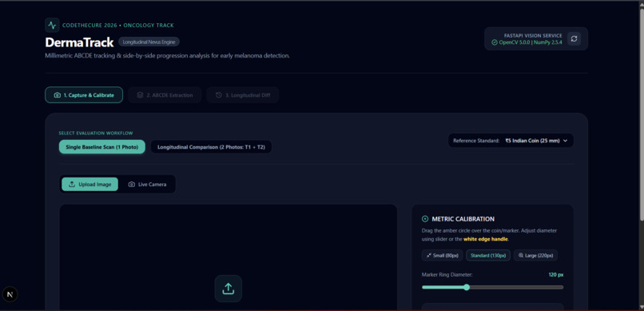Click the large upload icon in the image area
644x311 pixels.
click(x=228, y=289)
